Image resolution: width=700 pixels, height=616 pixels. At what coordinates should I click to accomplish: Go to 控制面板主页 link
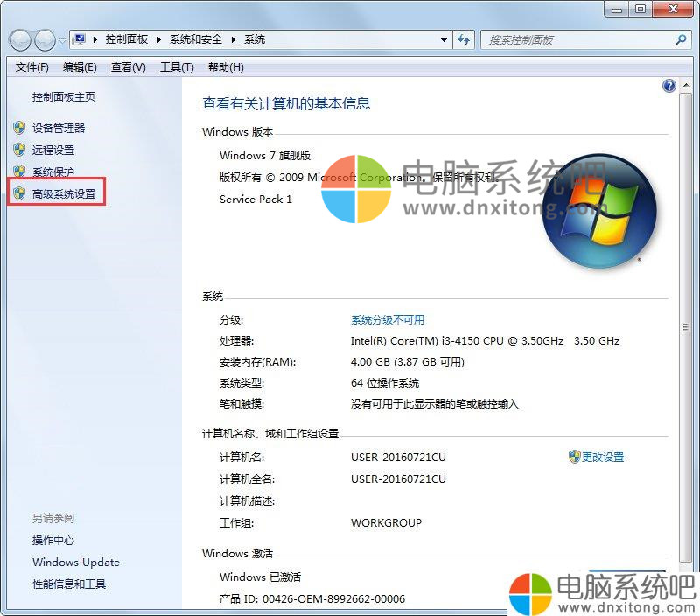(x=64, y=97)
